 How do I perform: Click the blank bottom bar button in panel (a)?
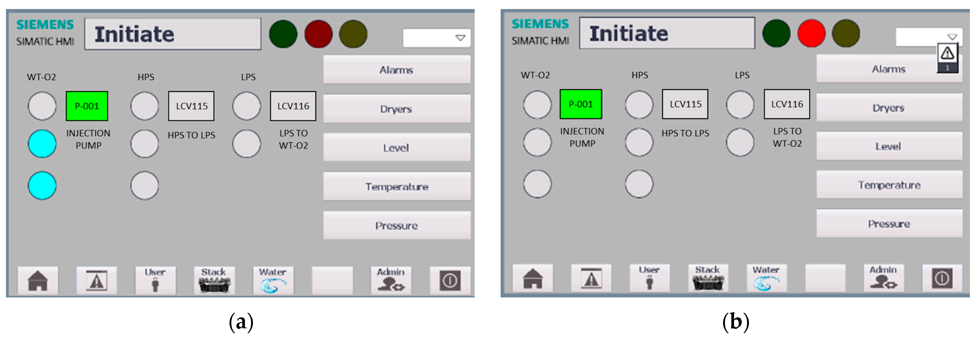click(x=332, y=281)
